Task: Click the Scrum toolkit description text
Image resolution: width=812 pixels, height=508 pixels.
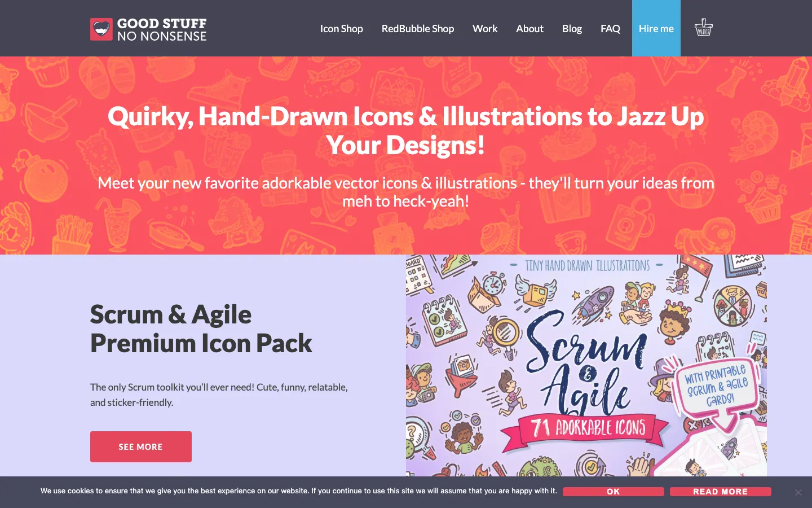Action: pyautogui.click(x=219, y=395)
